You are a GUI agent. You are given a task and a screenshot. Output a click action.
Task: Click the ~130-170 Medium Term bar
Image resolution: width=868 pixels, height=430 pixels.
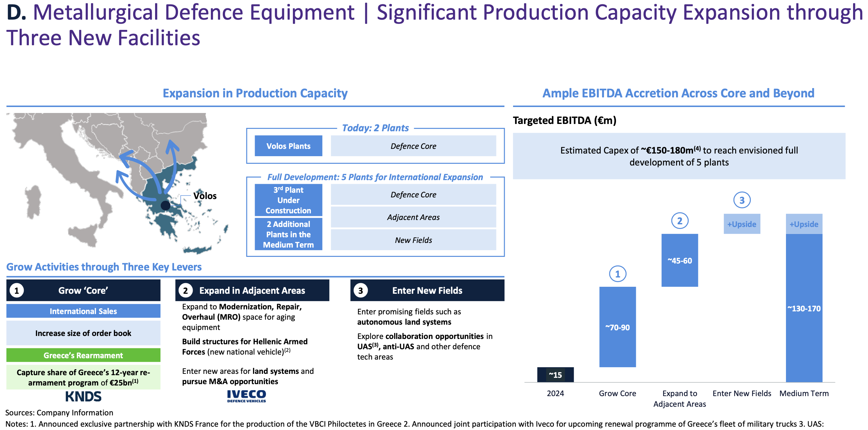pos(804,308)
